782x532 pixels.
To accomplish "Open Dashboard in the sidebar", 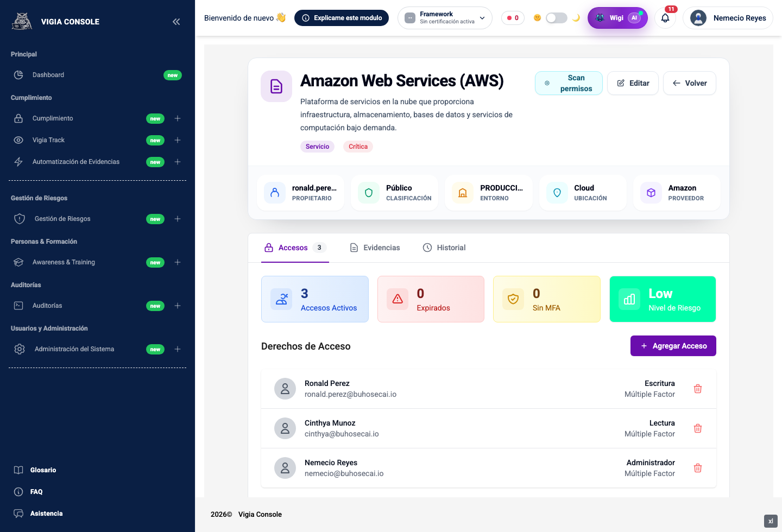I will 97,75.
